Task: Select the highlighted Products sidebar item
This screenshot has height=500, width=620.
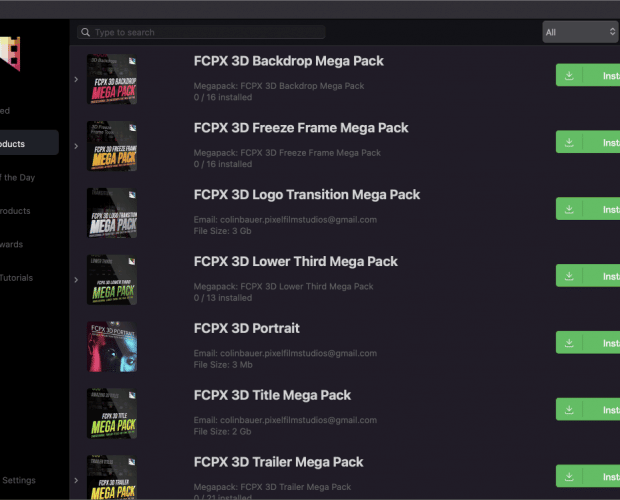Action: 29,143
